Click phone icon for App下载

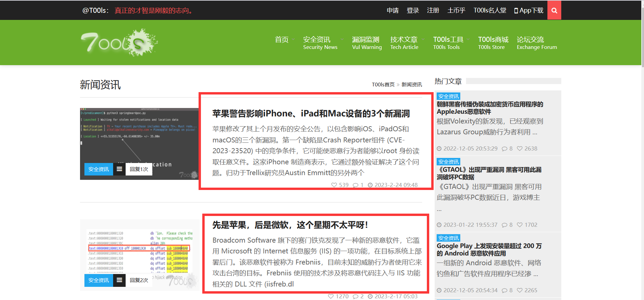[x=516, y=11]
